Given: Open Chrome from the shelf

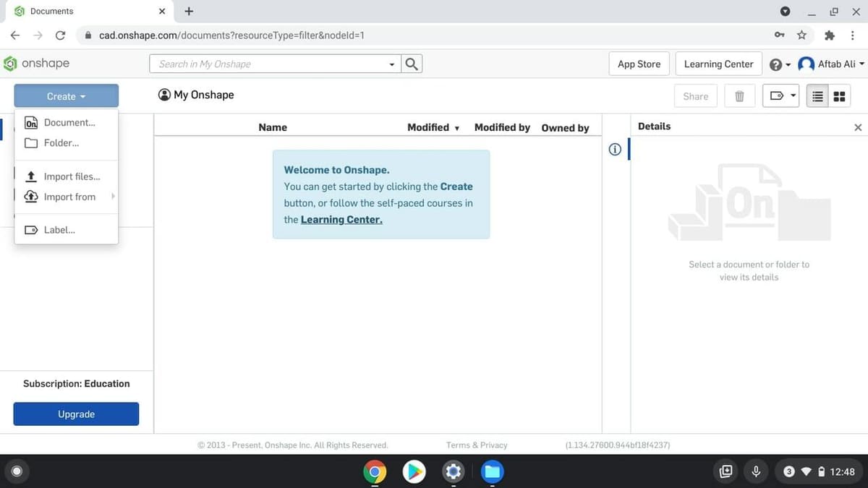Looking at the screenshot, I should pos(375,472).
